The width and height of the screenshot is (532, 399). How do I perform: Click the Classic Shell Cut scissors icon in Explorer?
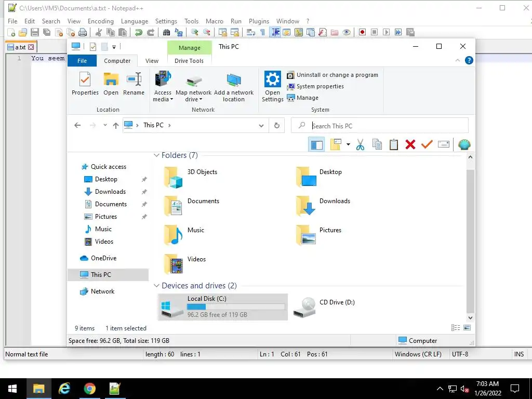361,145
